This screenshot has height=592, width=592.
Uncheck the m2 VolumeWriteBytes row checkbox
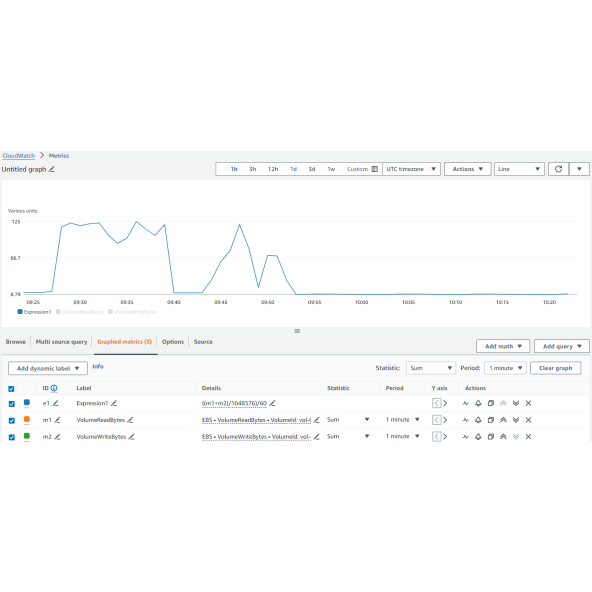pyautogui.click(x=12, y=437)
